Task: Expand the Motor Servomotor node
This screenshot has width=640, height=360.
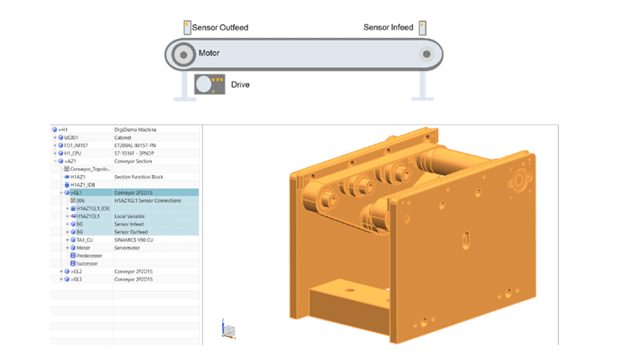Action: pos(68,248)
